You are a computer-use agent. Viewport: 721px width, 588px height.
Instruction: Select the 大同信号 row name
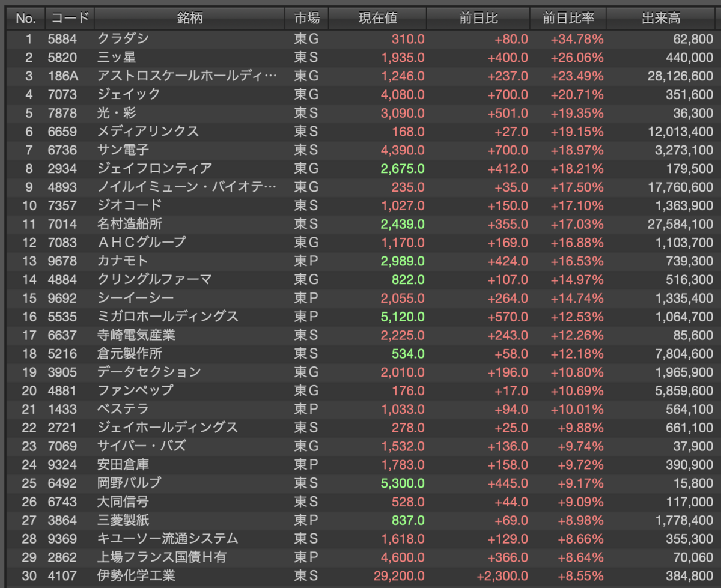(x=123, y=502)
